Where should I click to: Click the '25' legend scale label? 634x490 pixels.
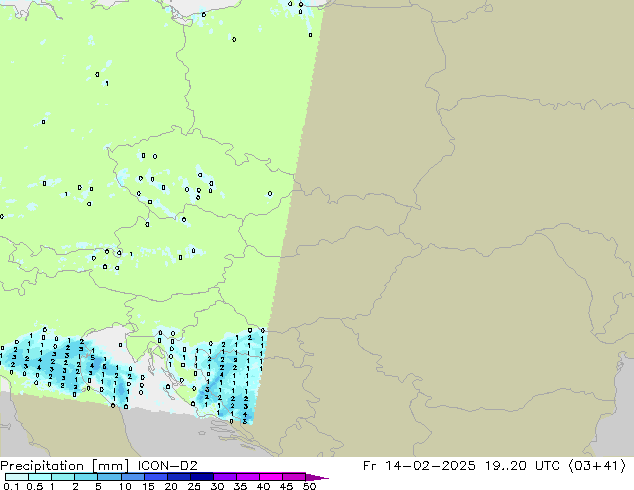click(194, 486)
